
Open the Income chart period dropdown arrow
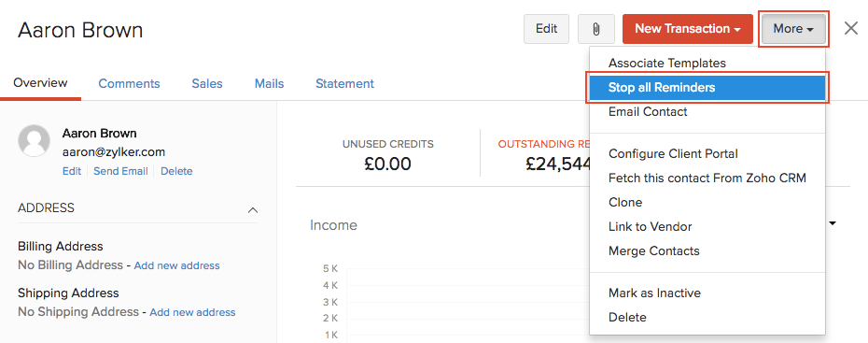point(832,224)
